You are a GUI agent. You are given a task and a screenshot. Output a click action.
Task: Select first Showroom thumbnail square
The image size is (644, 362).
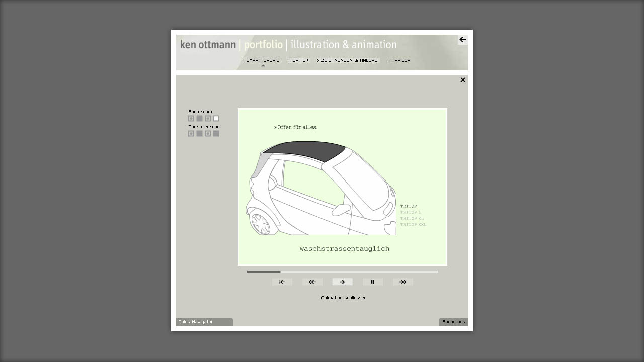tap(191, 119)
